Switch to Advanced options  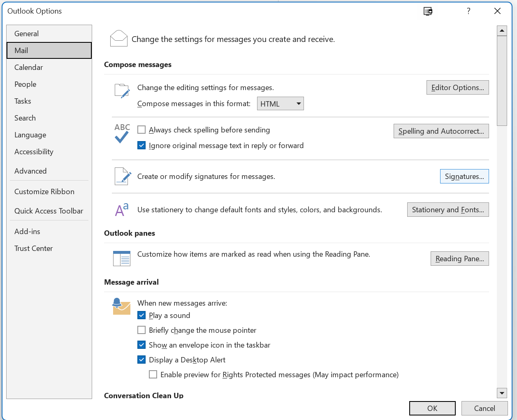coord(49,171)
